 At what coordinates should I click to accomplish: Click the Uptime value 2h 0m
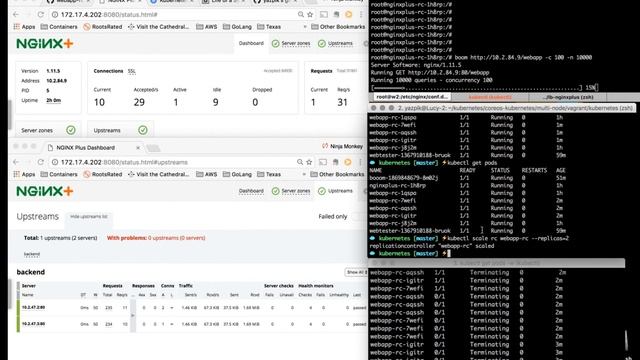(x=53, y=100)
